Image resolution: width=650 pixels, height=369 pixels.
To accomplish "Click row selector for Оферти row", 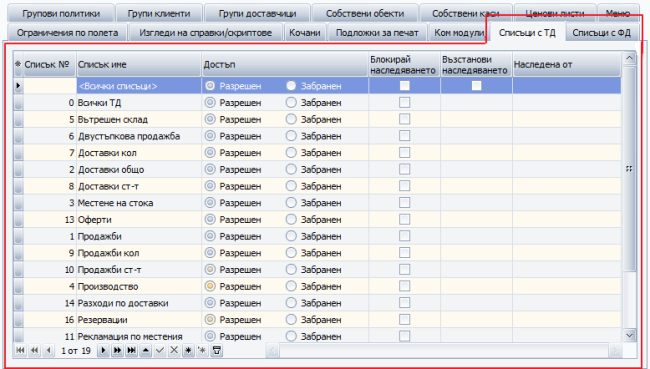I will [x=18, y=219].
